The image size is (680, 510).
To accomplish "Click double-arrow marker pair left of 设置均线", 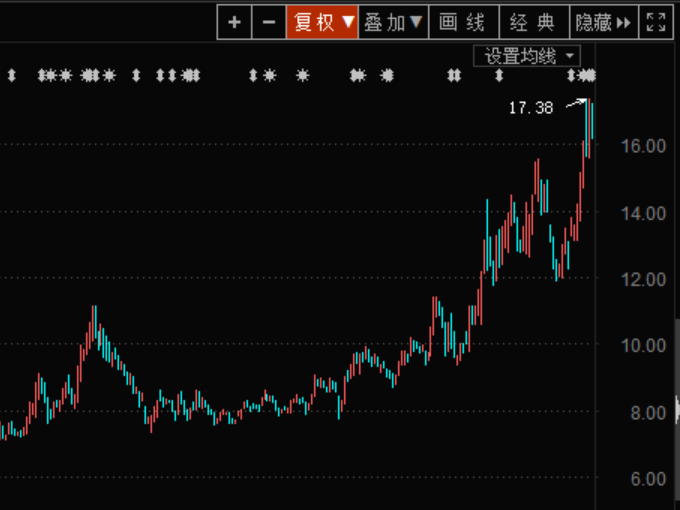I will 454,75.
